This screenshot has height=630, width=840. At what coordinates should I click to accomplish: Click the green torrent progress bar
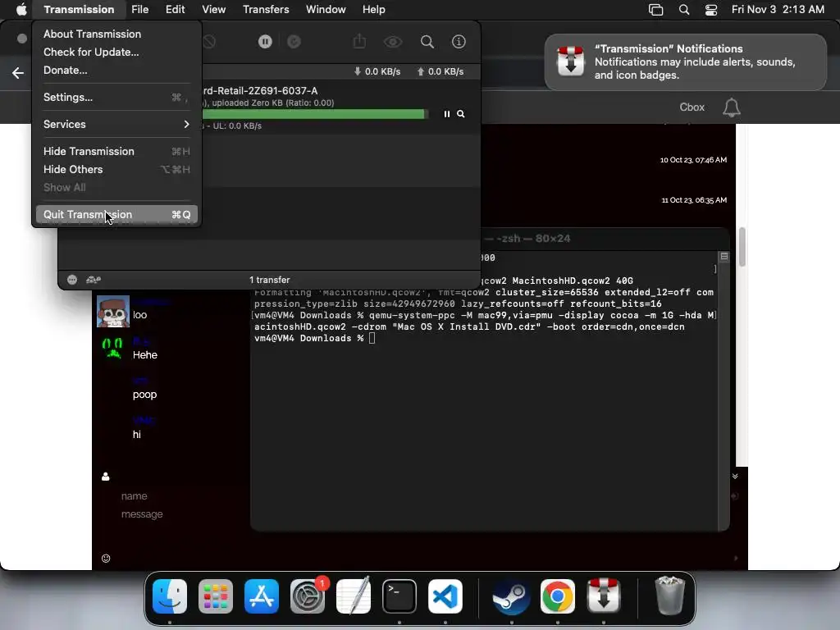(315, 114)
